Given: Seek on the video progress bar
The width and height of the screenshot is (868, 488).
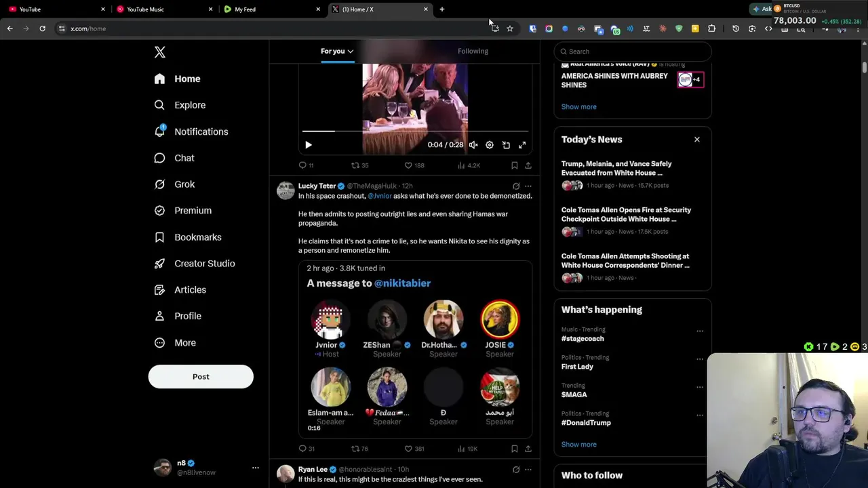Looking at the screenshot, I should pos(415,131).
